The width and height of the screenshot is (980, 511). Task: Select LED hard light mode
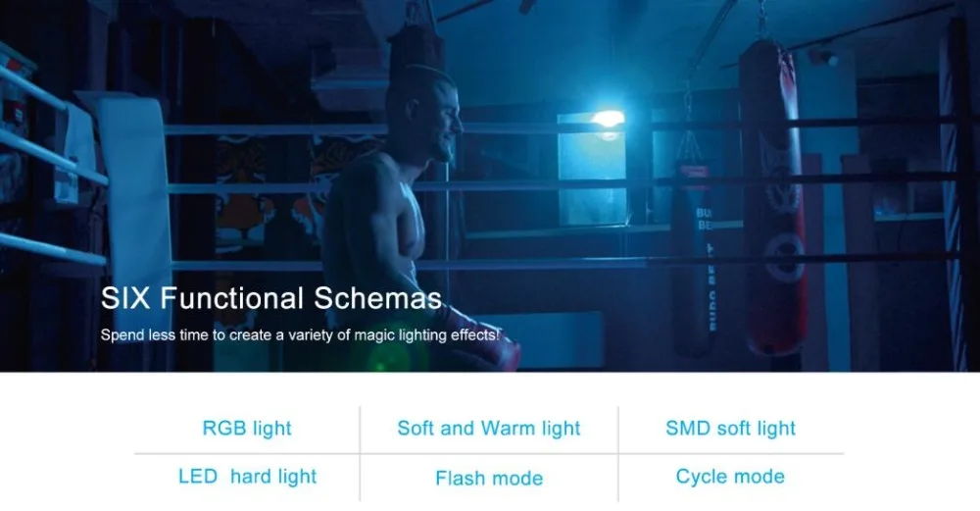[247, 477]
